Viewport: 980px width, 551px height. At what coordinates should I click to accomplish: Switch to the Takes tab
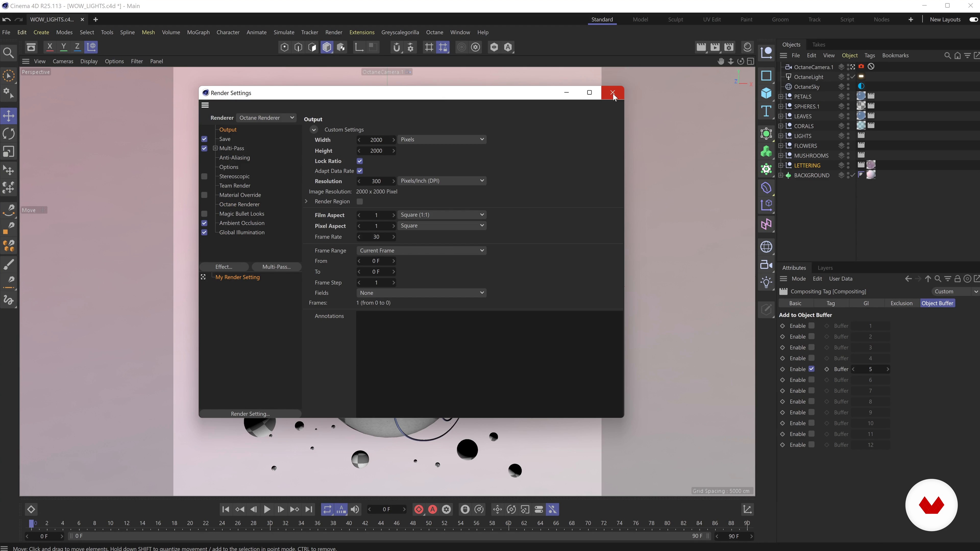[818, 44]
